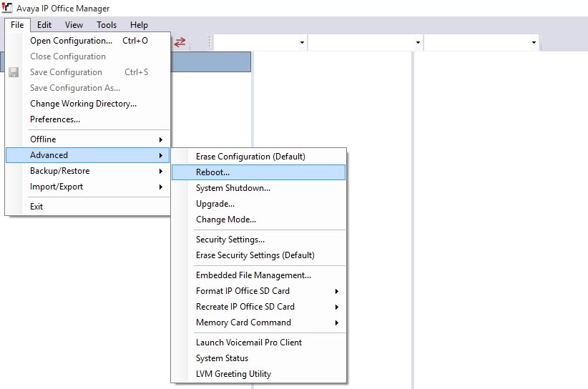The height and width of the screenshot is (389, 588).
Task: Click Exit in the File menu
Action: 88,207
